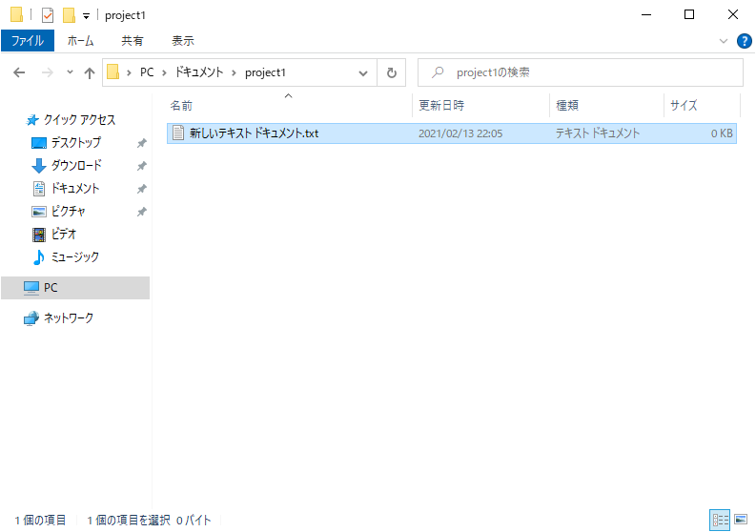Image resolution: width=756 pixels, height=532 pixels.
Task: Open the recent locations dropdown arrow
Action: pyautogui.click(x=70, y=72)
